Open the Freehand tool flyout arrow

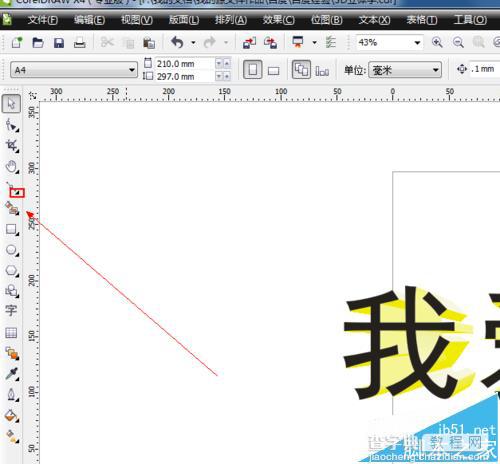17,193
